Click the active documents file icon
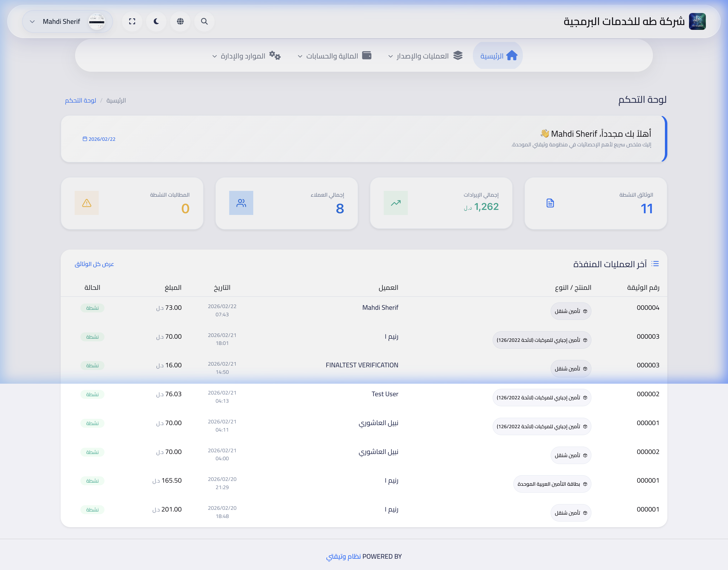This screenshot has height=570, width=728. tap(550, 203)
